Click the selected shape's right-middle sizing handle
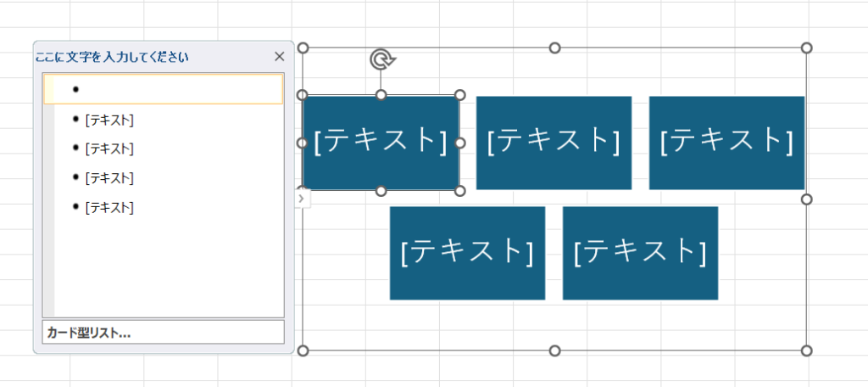The image size is (868, 387). click(x=460, y=143)
